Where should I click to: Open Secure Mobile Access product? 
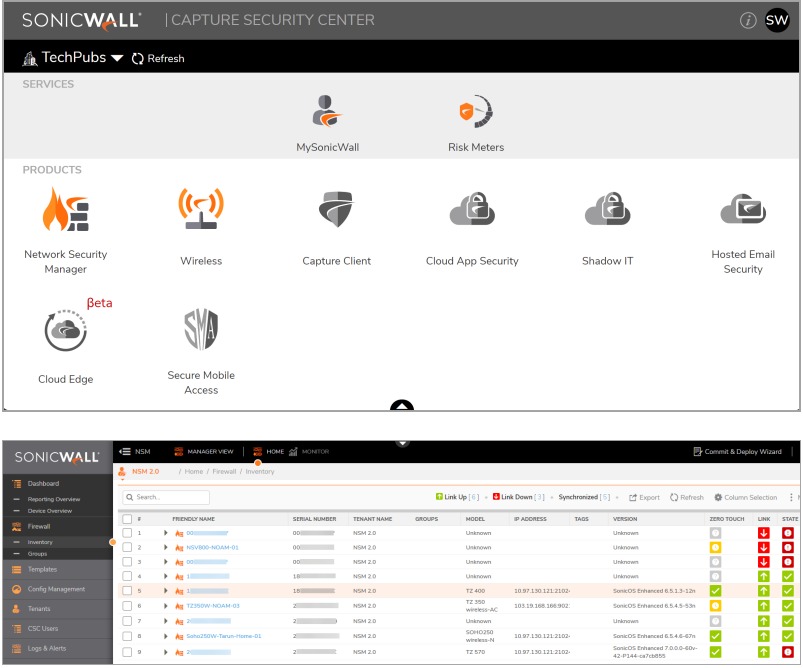coord(201,351)
